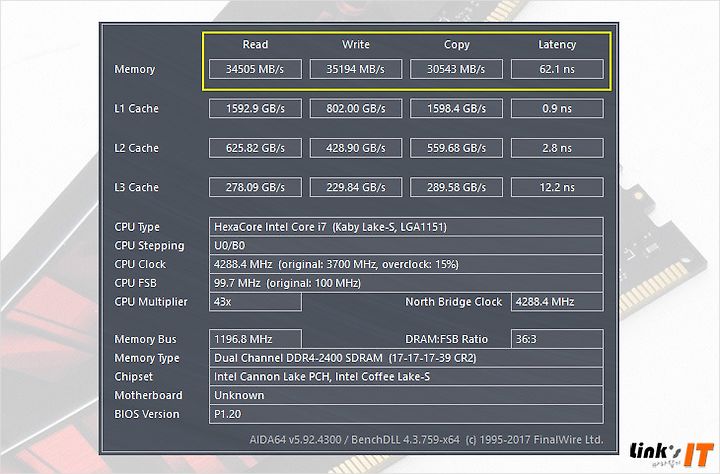Click CPU Multiplier field 43x

(255, 302)
